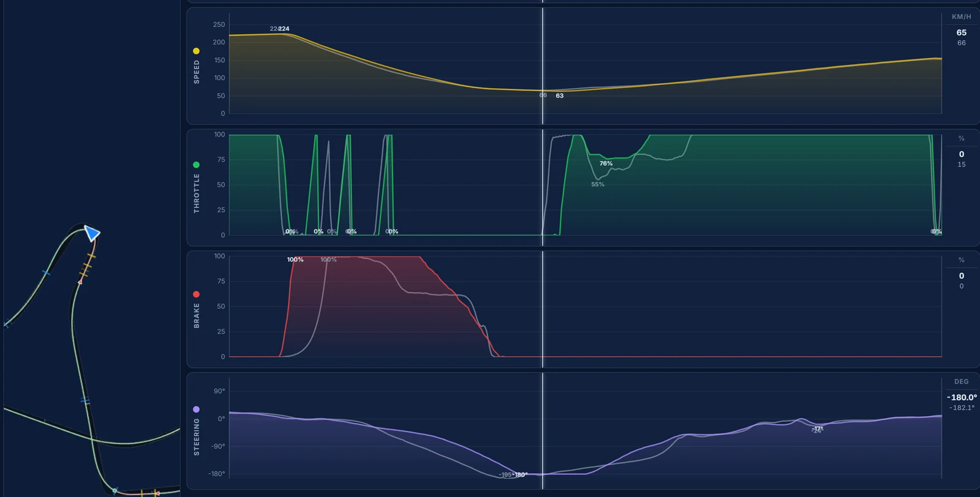Click the 250 speed axis label
The height and width of the screenshot is (497, 980).
click(219, 24)
